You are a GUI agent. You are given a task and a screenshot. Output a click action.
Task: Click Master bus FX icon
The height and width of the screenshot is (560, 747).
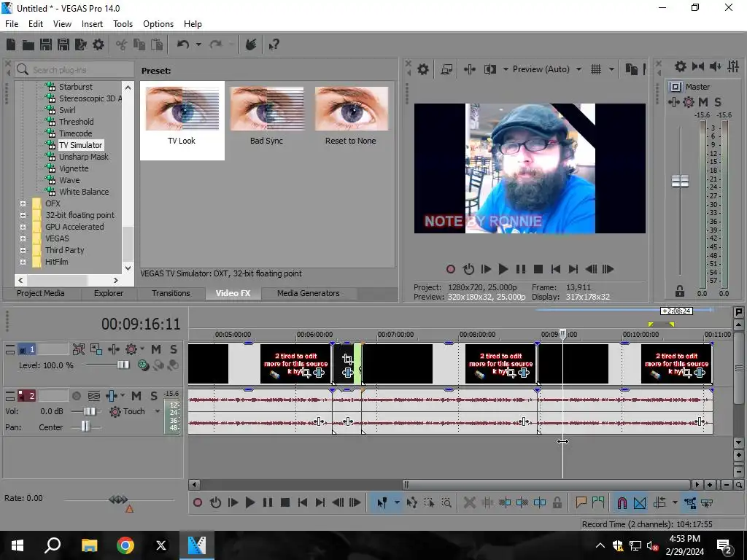pyautogui.click(x=673, y=102)
